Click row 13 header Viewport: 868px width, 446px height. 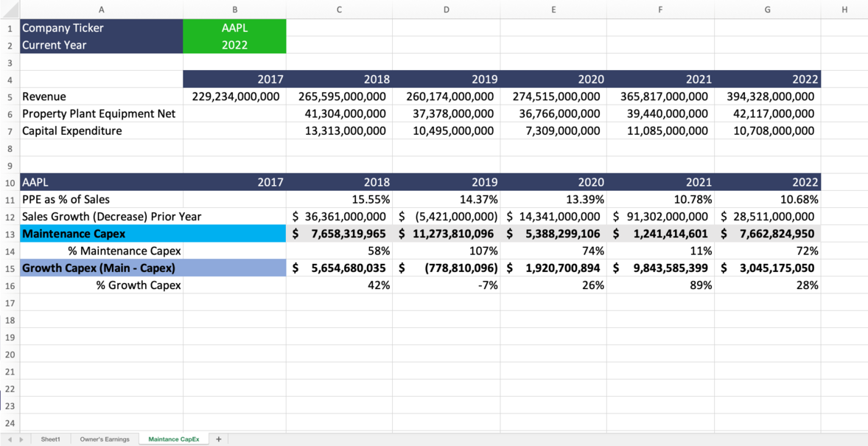click(x=10, y=233)
